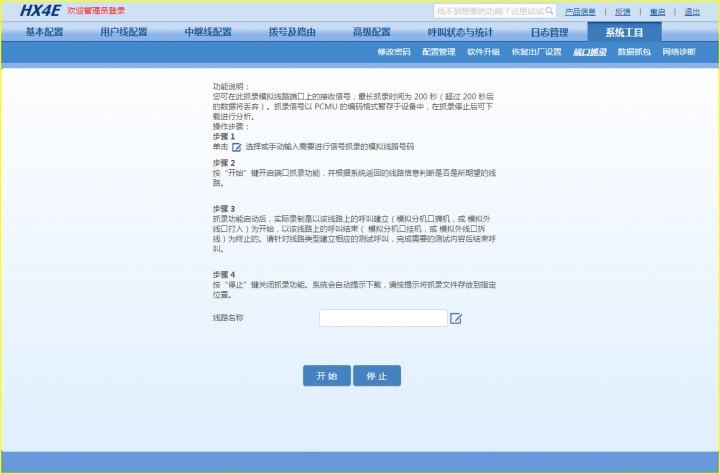Image resolution: width=720 pixels, height=474 pixels.
Task: Open the 高级配置 menu
Action: 371,32
